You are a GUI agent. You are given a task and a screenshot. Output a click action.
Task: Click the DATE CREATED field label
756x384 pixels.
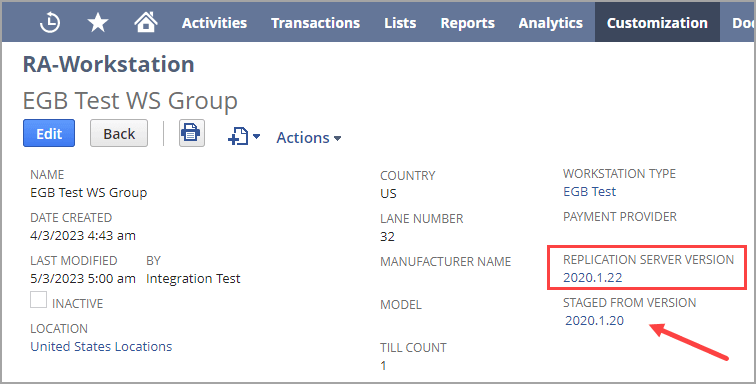click(71, 218)
